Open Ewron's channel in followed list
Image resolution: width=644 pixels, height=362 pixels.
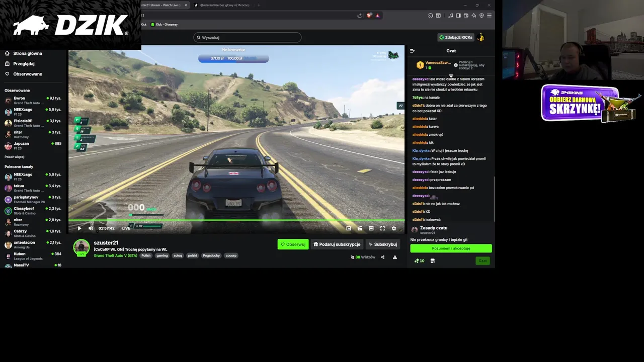pos(33,100)
